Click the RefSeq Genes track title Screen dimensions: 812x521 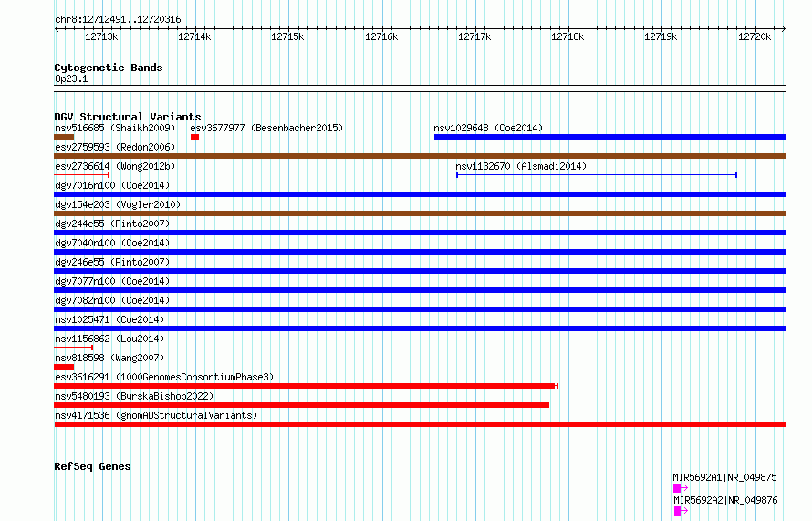pyautogui.click(x=92, y=466)
